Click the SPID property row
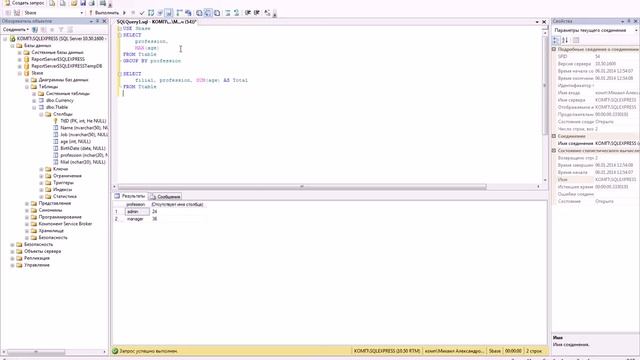Image resolution: width=640 pixels, height=360 pixels. point(596,57)
